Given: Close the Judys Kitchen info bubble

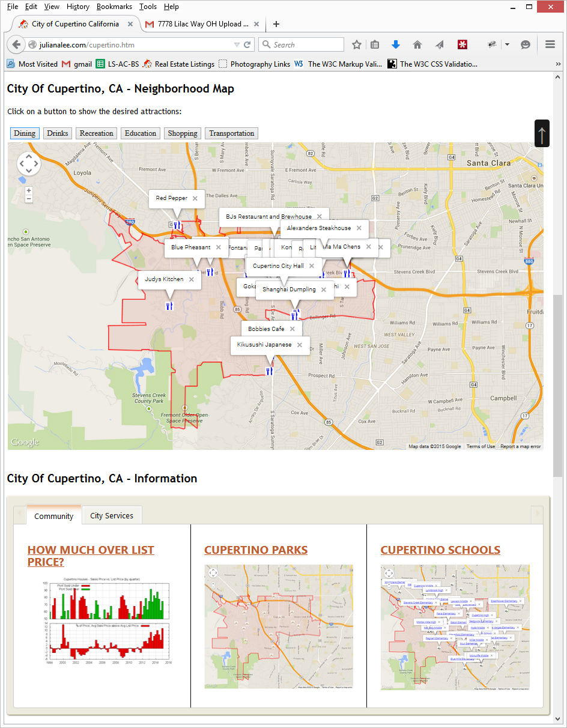Looking at the screenshot, I should click(x=191, y=279).
